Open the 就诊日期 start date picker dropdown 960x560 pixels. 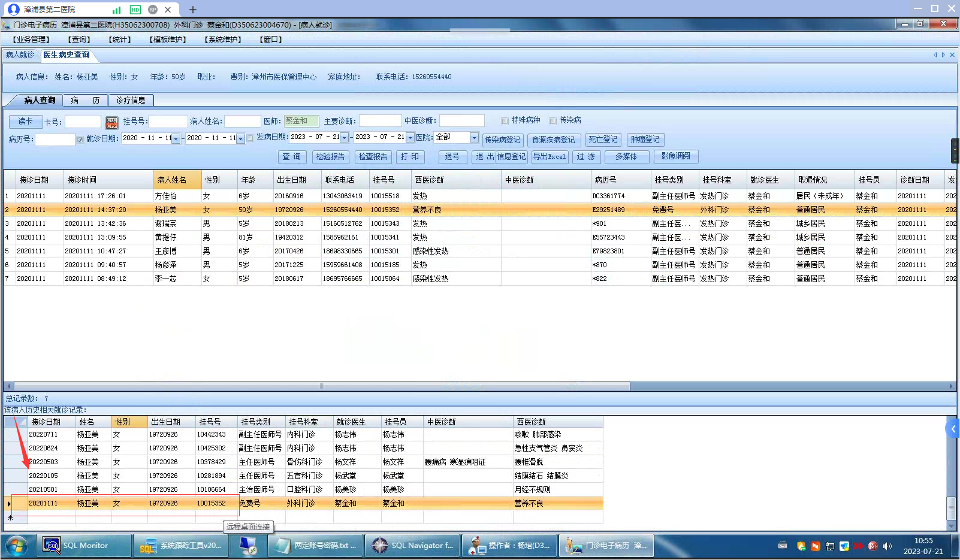[176, 139]
